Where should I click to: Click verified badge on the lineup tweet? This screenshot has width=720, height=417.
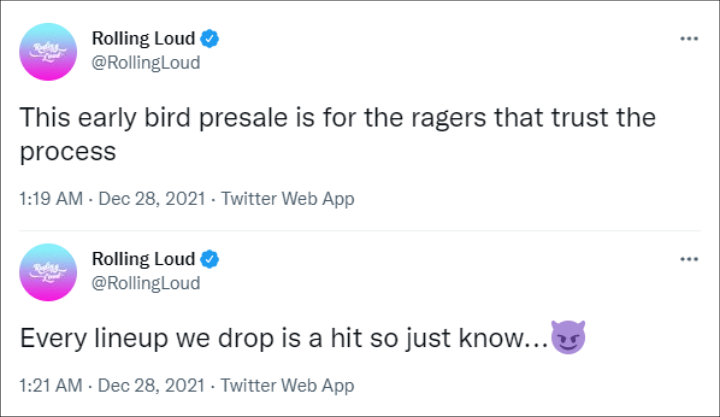click(x=209, y=259)
